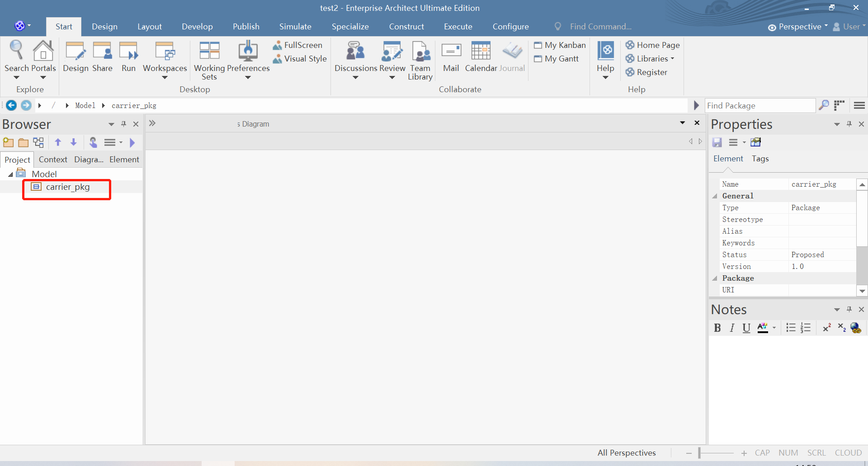868x466 pixels.
Task: Switch to Context tab in Browser
Action: coord(53,160)
